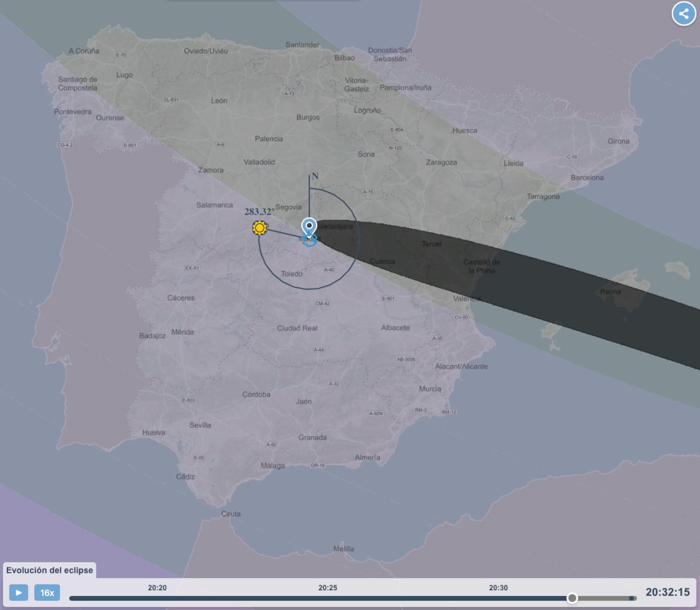Click the yellow sun position marker
The image size is (700, 610).
click(x=259, y=229)
